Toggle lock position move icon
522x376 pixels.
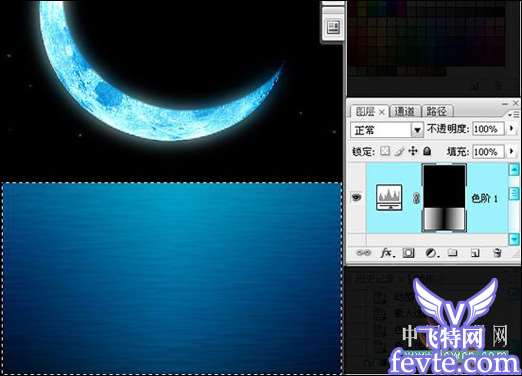point(413,151)
